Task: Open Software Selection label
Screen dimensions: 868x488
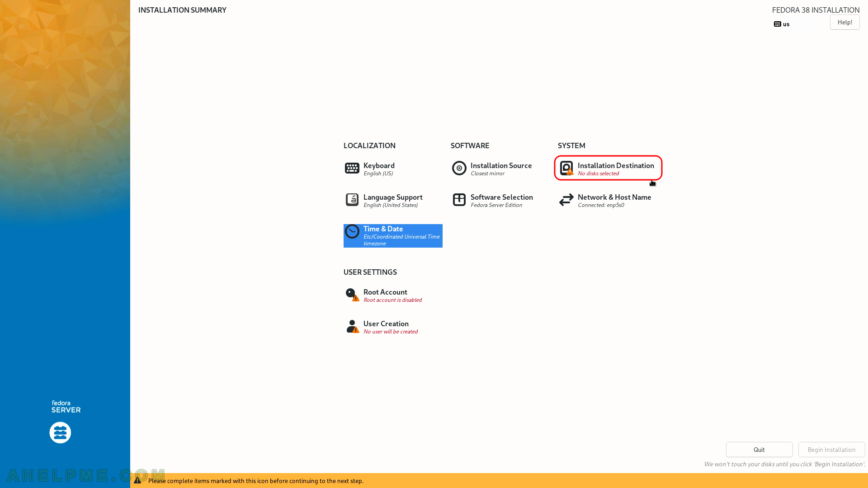Action: [501, 197]
